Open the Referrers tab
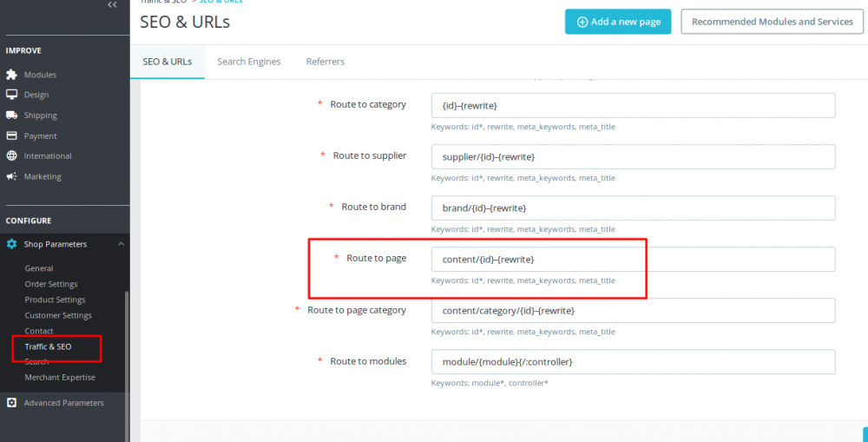The height and width of the screenshot is (442, 868). click(x=325, y=62)
